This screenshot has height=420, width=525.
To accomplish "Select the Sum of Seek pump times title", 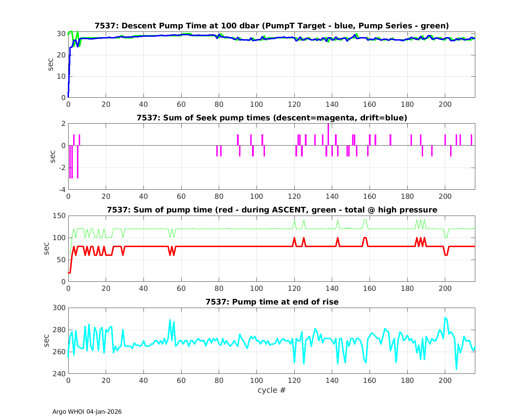I will click(272, 118).
